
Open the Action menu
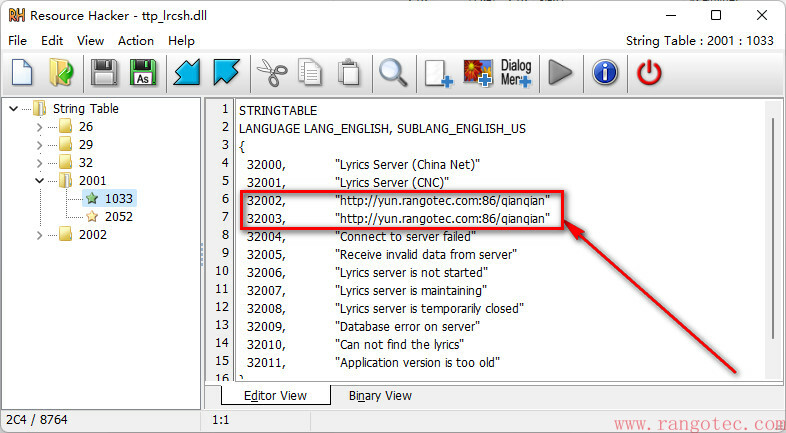[x=136, y=41]
